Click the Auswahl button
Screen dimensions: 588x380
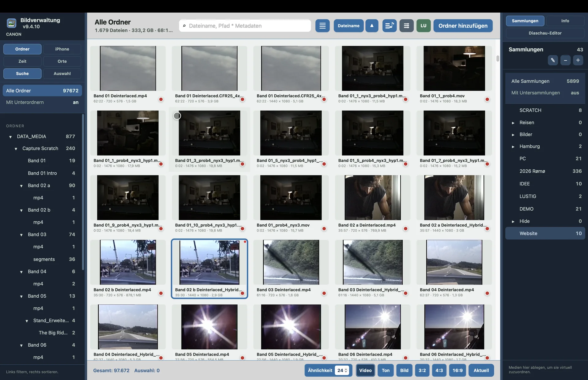tap(62, 73)
